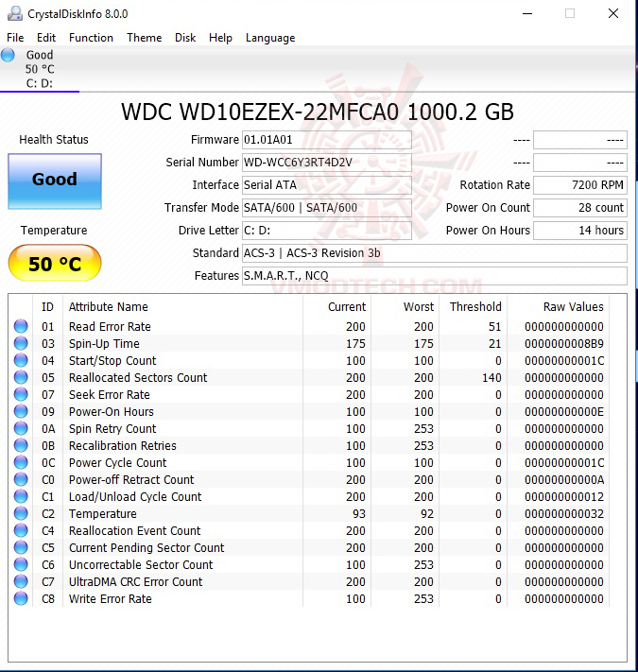Open the Disk menu
The width and height of the screenshot is (638, 672).
tap(185, 38)
